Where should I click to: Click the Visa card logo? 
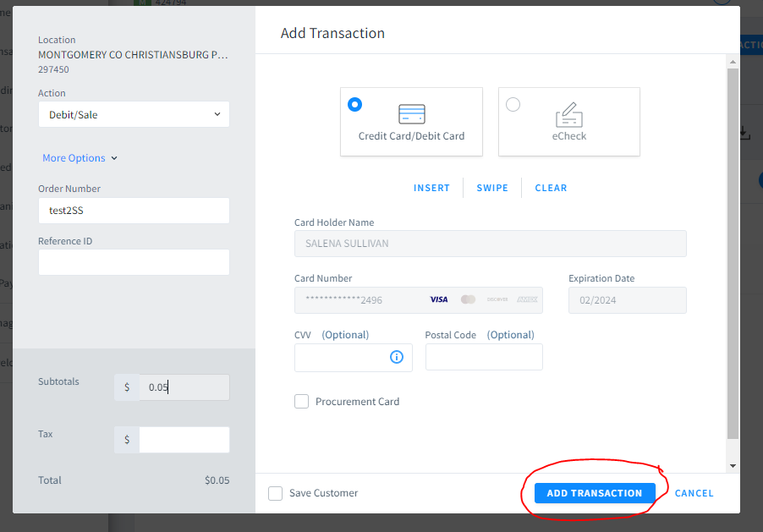pos(439,299)
